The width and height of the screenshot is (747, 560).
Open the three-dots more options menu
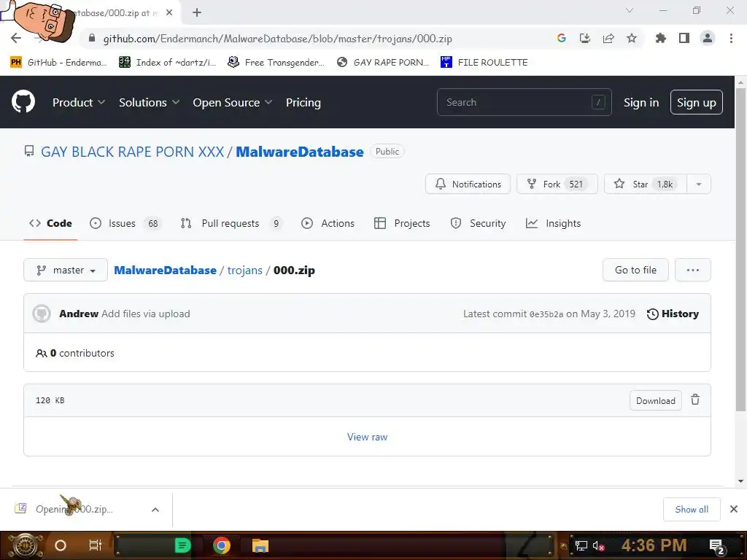point(693,270)
